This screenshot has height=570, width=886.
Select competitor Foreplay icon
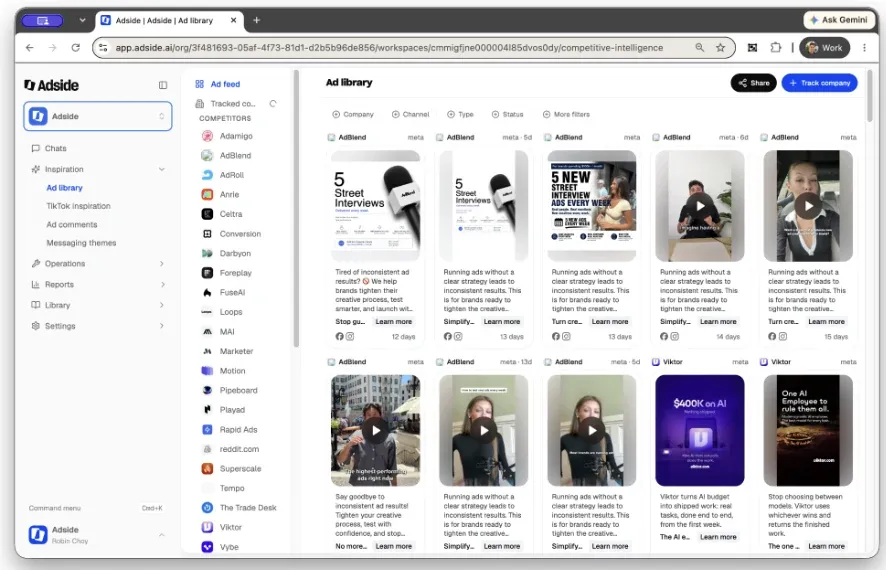click(207, 273)
